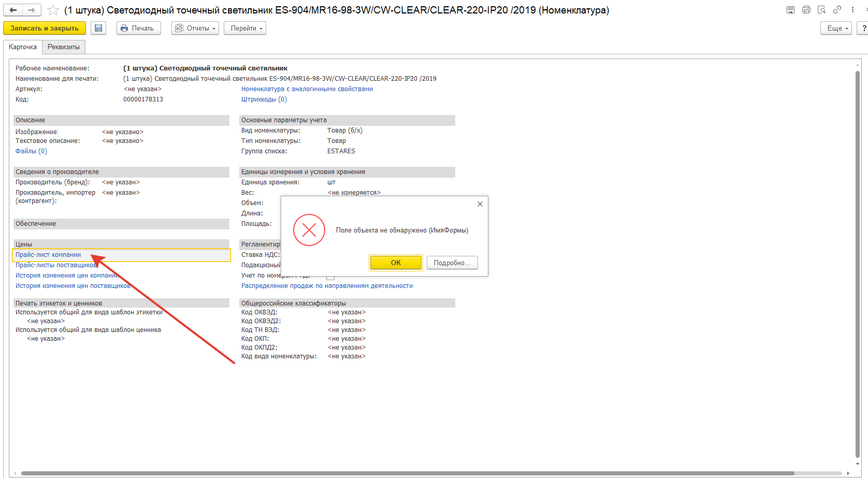
Task: Open Прайс-лист компании link
Action: pos(48,255)
